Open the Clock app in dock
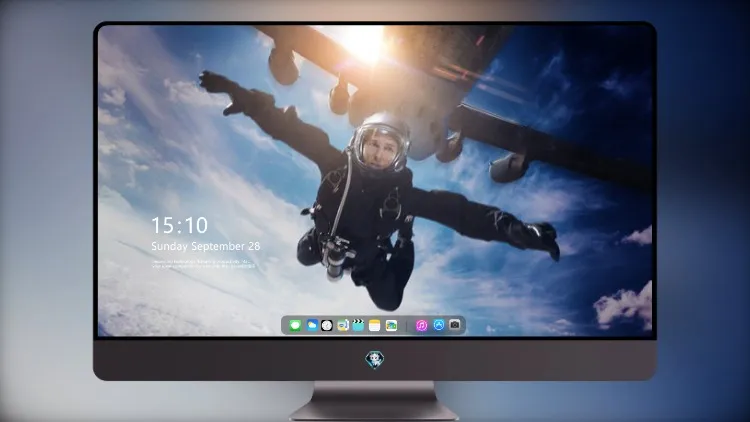This screenshot has width=750, height=422. pyautogui.click(x=327, y=325)
